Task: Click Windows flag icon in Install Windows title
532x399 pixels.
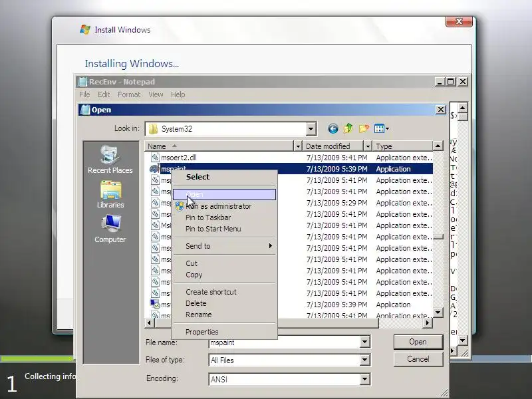Action: tap(85, 29)
